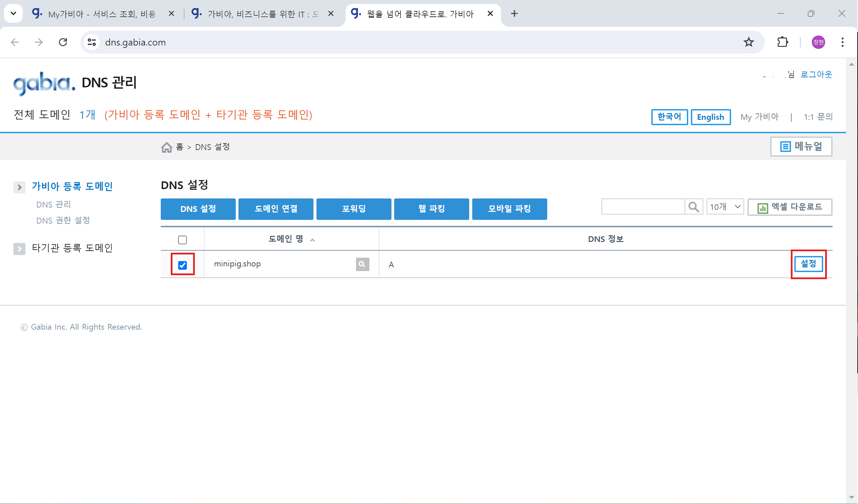Image resolution: width=858 pixels, height=504 pixels.
Task: Select the 웹 파킹 tab button
Action: click(x=431, y=209)
